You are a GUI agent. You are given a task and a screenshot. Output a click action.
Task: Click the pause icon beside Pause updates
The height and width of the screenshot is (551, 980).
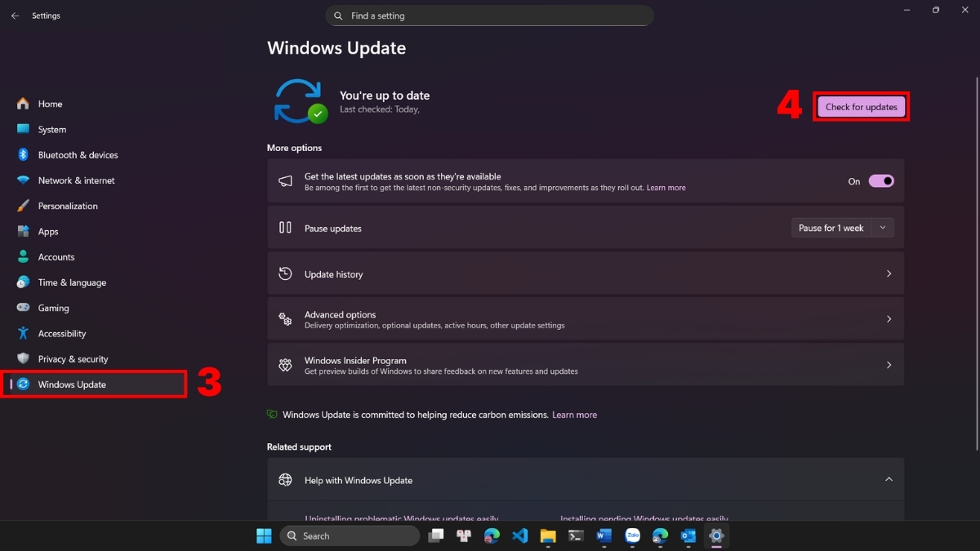pyautogui.click(x=285, y=228)
